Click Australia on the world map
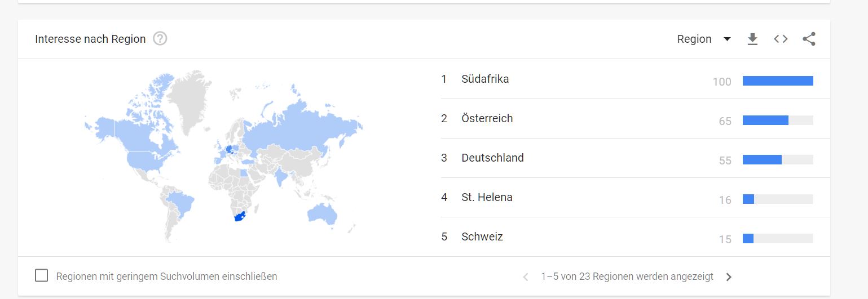The height and width of the screenshot is (299, 868). (323, 214)
